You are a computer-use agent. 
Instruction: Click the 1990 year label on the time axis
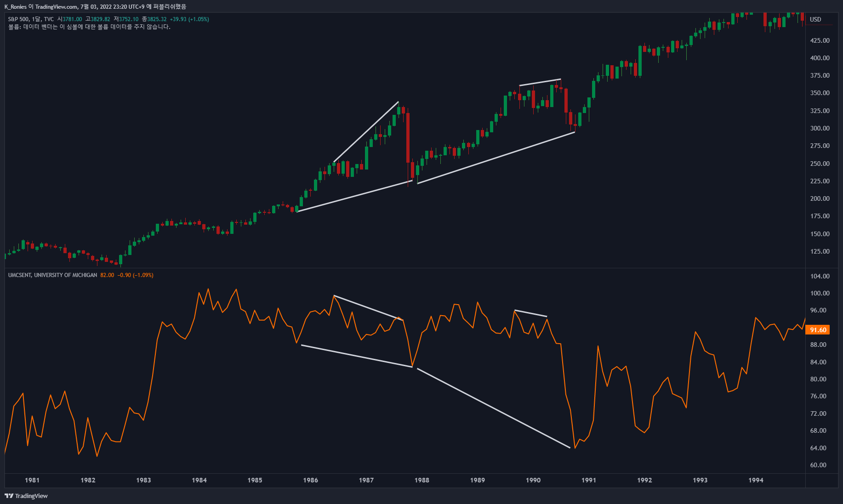coord(533,480)
